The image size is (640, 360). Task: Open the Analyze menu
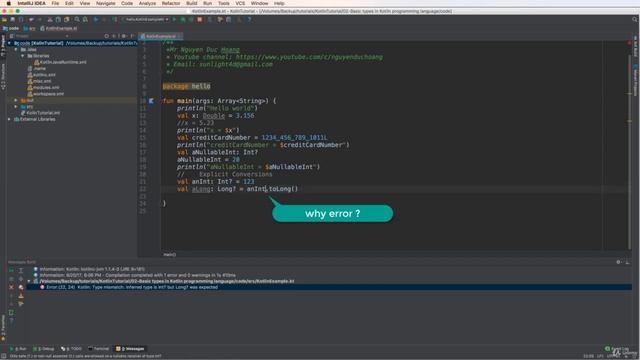(x=147, y=3)
